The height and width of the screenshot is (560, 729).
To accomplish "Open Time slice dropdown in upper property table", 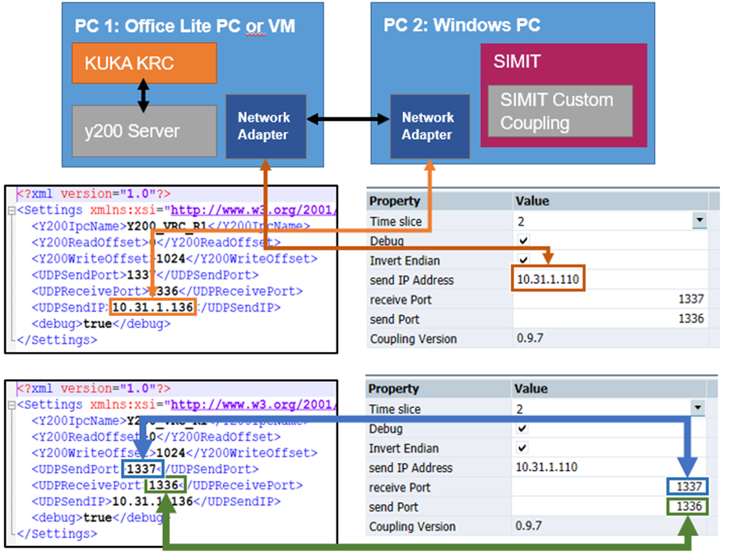I will point(699,220).
